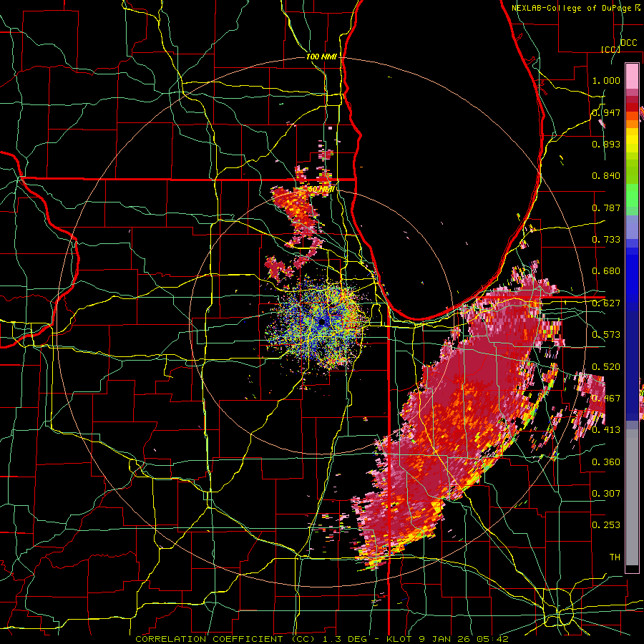Select the light pink swatch atop the legend

(x=632, y=76)
